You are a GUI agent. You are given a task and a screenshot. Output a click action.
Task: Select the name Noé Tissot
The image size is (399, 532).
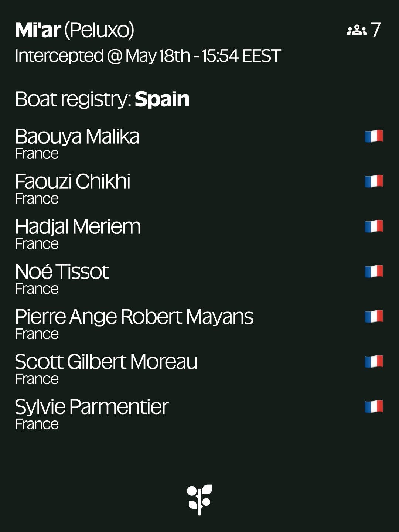coord(62,272)
